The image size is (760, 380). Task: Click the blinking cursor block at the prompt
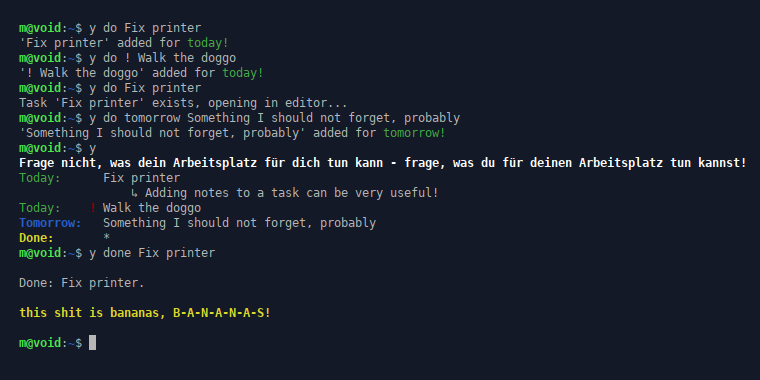pos(93,343)
